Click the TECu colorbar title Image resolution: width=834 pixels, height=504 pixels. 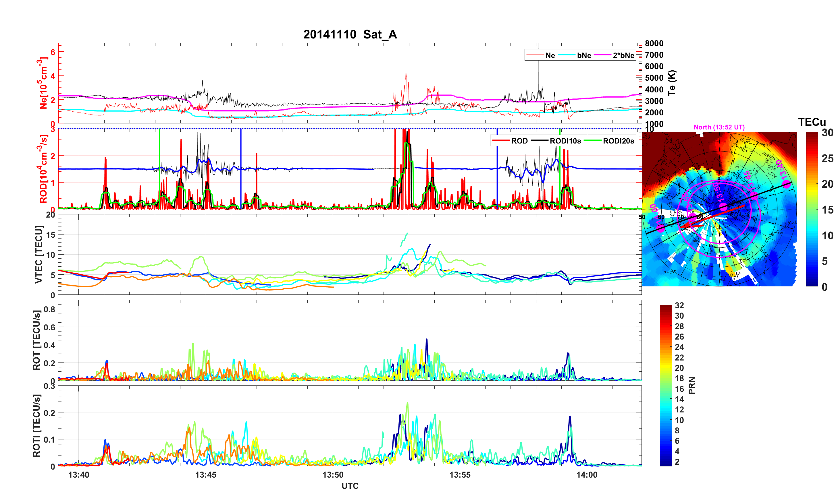tap(812, 122)
